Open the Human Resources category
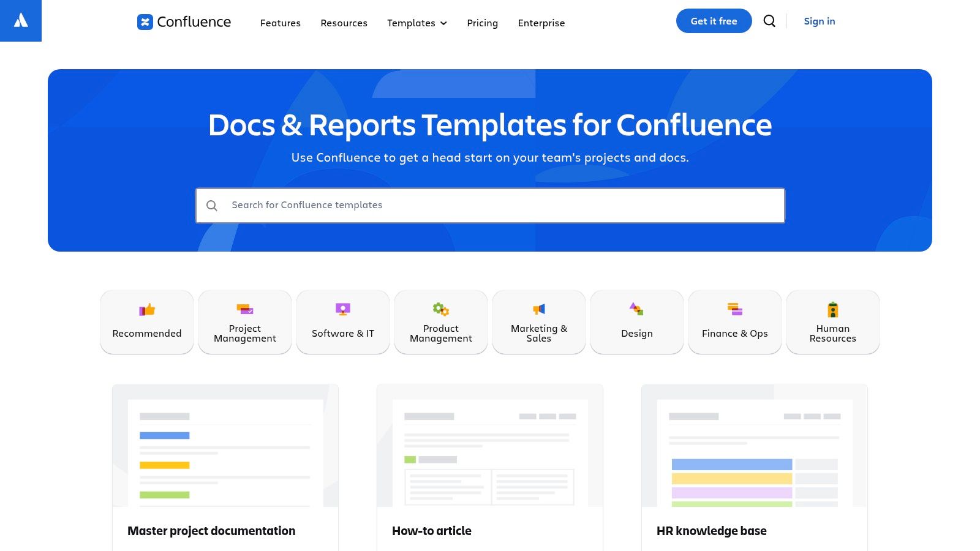The height and width of the screenshot is (551, 980). (833, 322)
